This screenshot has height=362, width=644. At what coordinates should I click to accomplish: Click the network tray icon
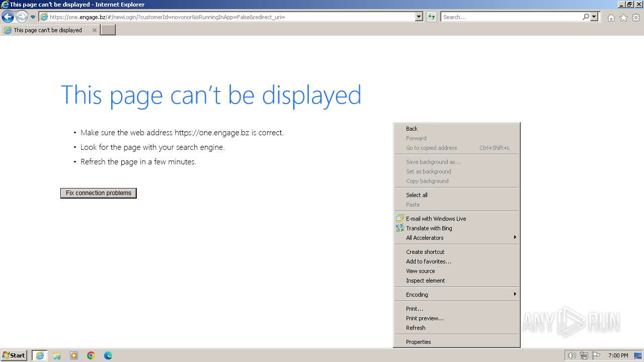click(x=584, y=355)
